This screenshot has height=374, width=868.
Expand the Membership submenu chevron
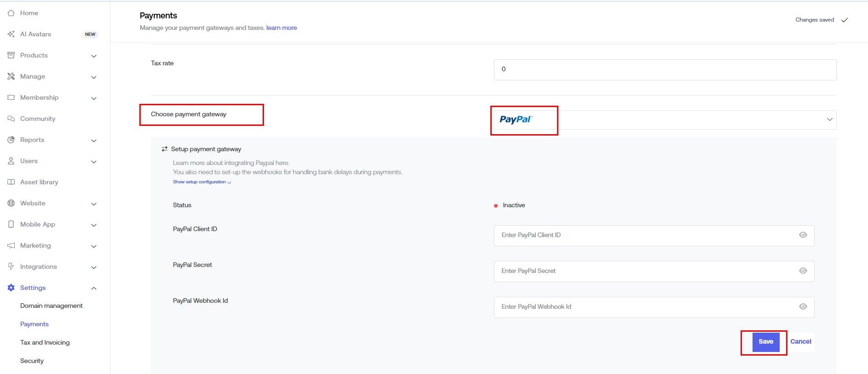pyautogui.click(x=94, y=98)
